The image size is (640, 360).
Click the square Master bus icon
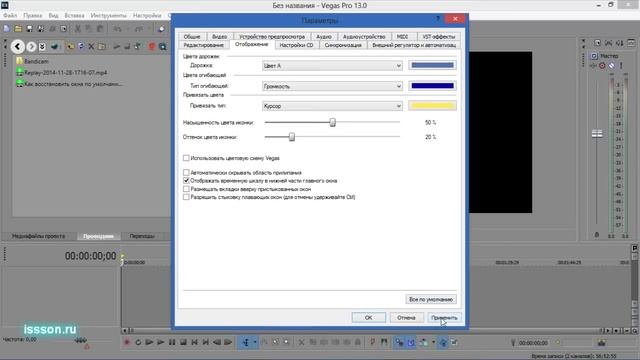click(x=594, y=56)
